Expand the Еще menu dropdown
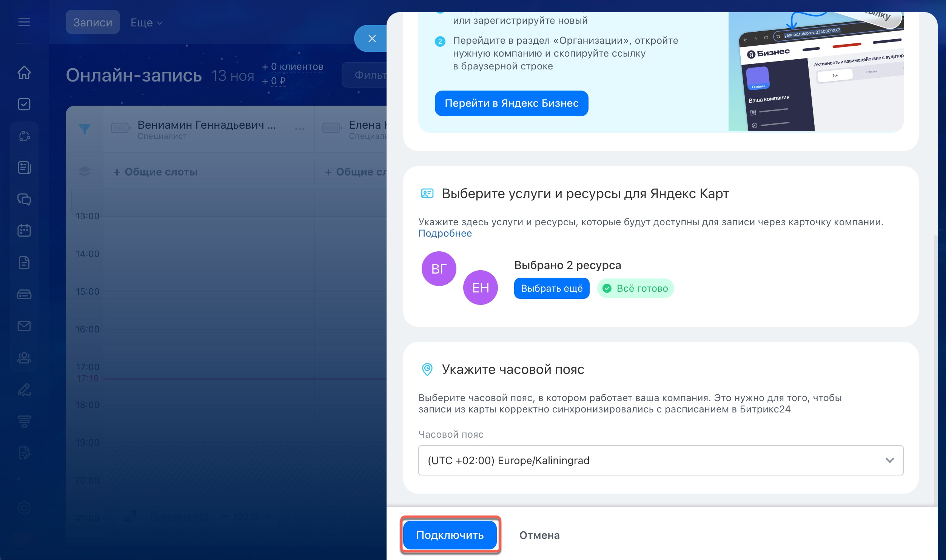 pyautogui.click(x=146, y=23)
